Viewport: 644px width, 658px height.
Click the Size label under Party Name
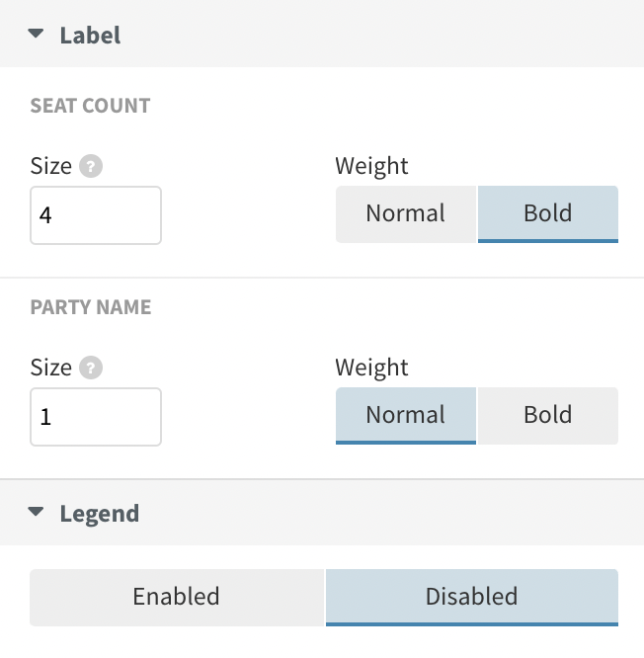51,368
